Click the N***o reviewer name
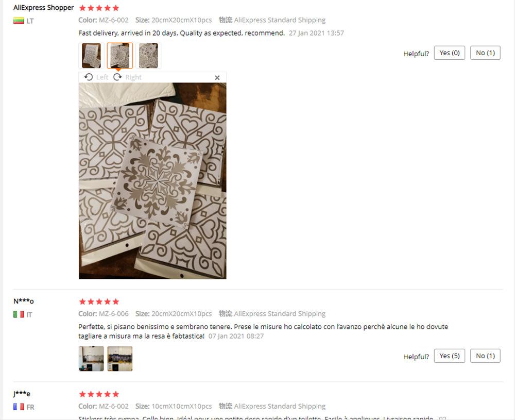Viewport: 515px width, 420px height. click(24, 301)
